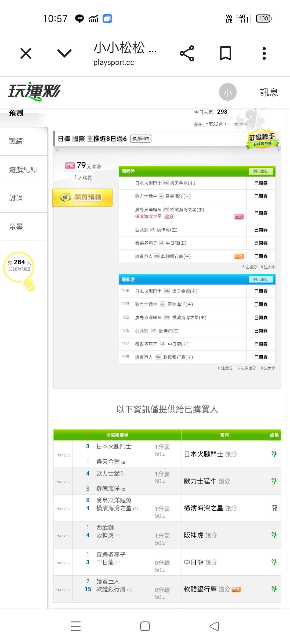Screen dimensions: 290x644
Task: Tap 準 result for 阪神虎 row
Action: click(274, 535)
